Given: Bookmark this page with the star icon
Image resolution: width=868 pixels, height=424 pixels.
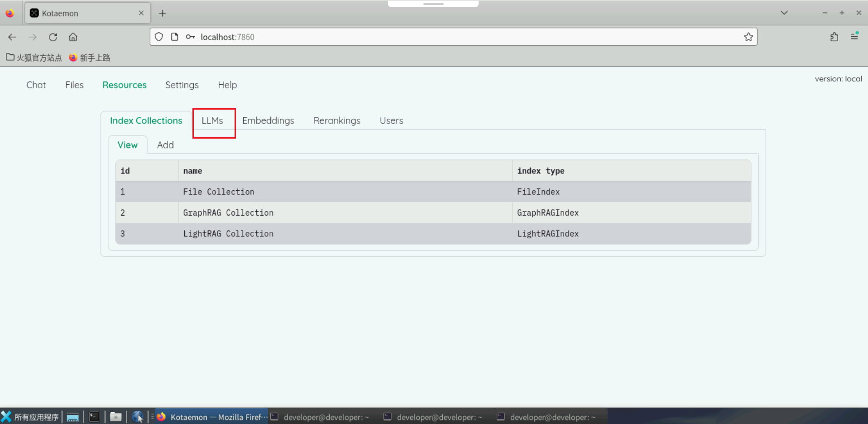Looking at the screenshot, I should click(748, 37).
